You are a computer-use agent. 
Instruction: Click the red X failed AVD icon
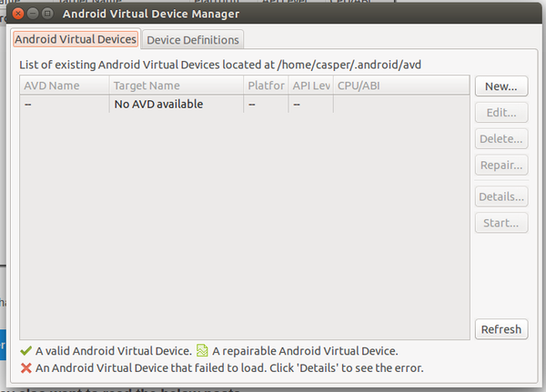(25, 368)
